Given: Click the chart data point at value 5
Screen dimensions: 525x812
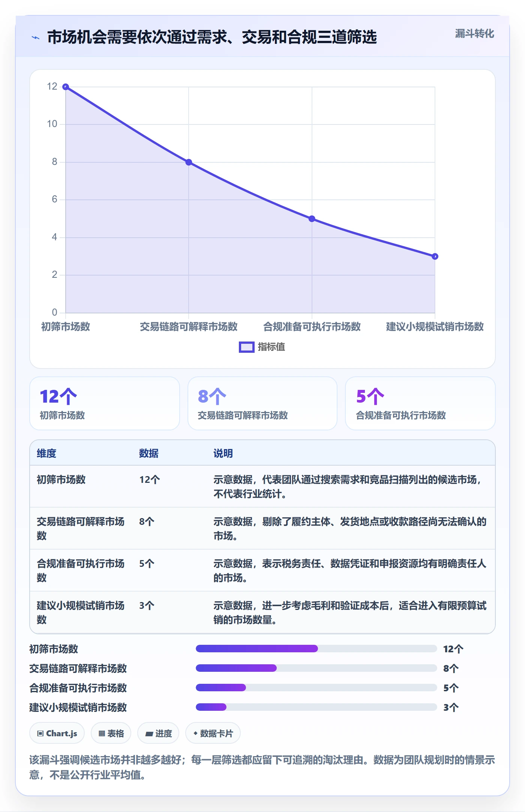Looking at the screenshot, I should (312, 219).
